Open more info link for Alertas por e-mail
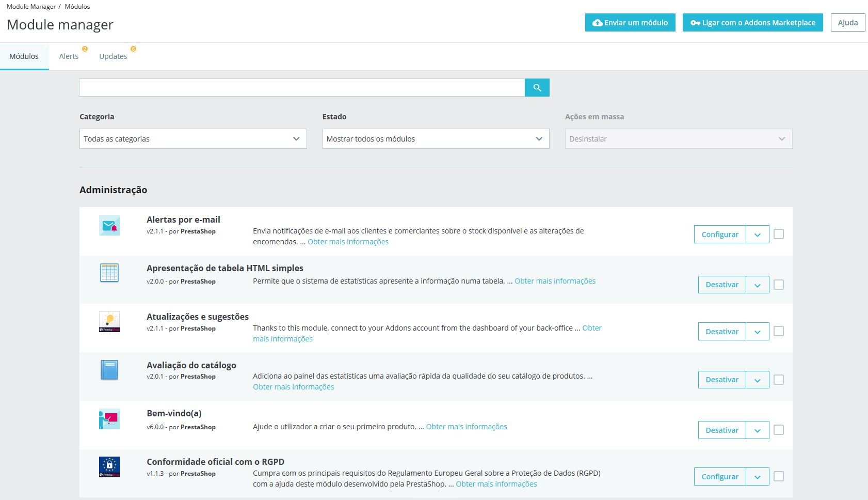868x500 pixels. pos(348,242)
